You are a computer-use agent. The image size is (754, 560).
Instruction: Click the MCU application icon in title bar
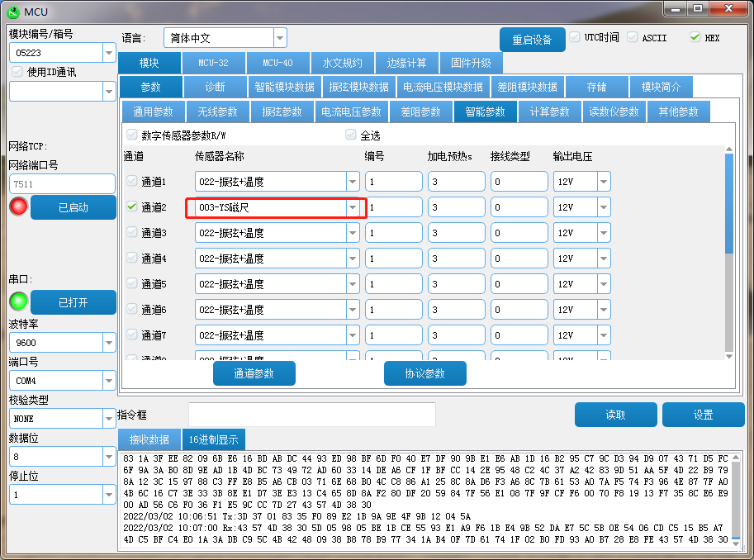12,12
